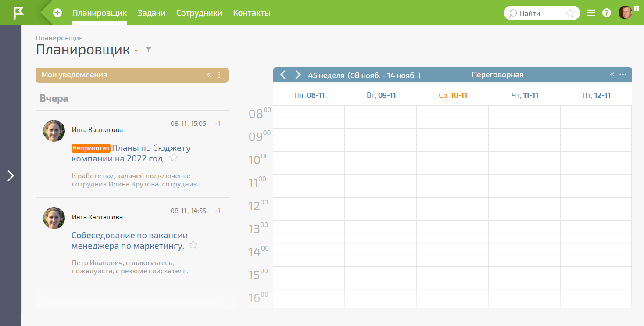This screenshot has height=326, width=644.
Task: Click Инга Карташова avatar at 15:05
Action: click(x=54, y=130)
